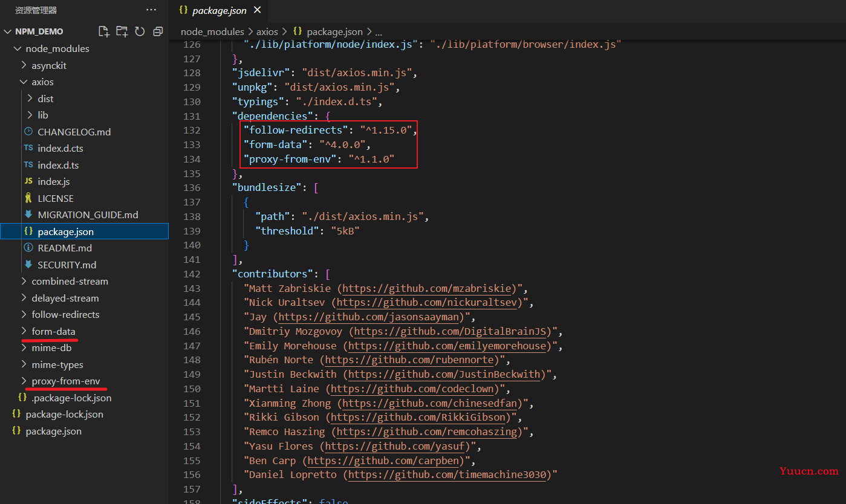Image resolution: width=846 pixels, height=504 pixels.
Task: Select package.json under axios folder
Action: 84,231
